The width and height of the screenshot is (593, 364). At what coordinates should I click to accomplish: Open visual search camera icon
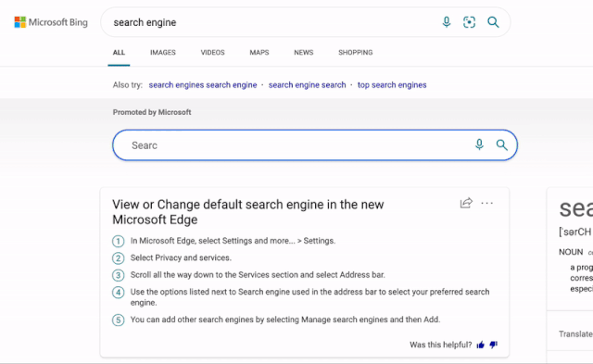[470, 22]
